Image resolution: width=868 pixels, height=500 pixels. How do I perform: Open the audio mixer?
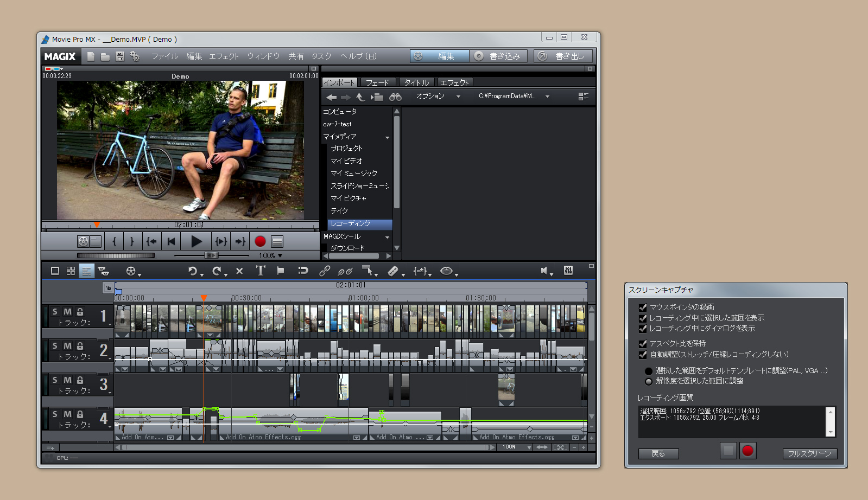pos(568,270)
